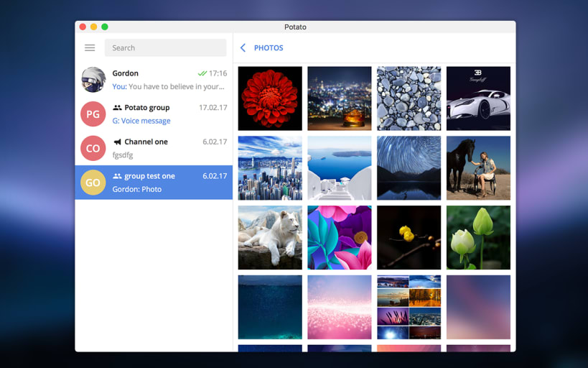This screenshot has width=588, height=368.
Task: Select the group test one chat
Action: [154, 183]
